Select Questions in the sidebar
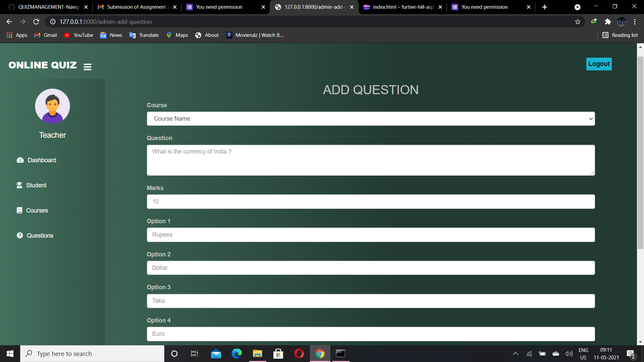This screenshot has height=362, width=644. (x=40, y=235)
